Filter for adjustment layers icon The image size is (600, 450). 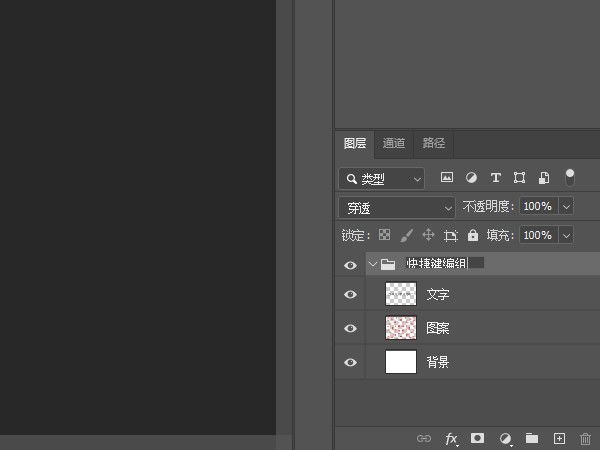tap(471, 178)
